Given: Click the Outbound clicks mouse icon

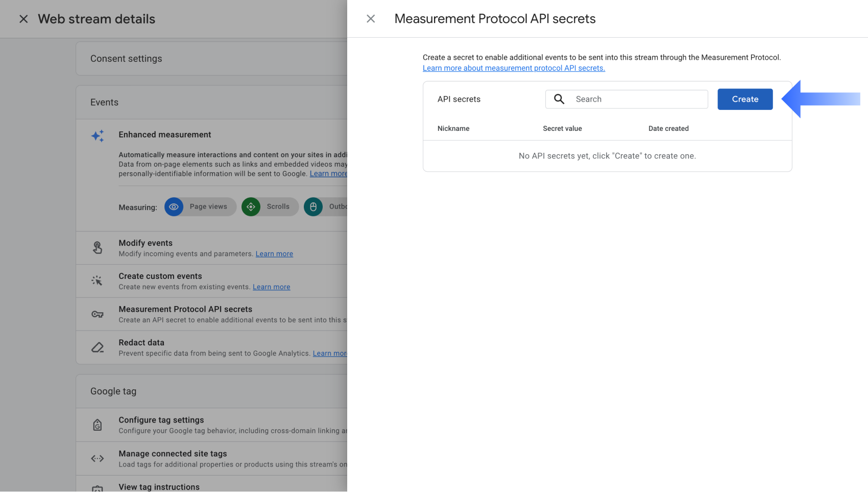Looking at the screenshot, I should [313, 207].
